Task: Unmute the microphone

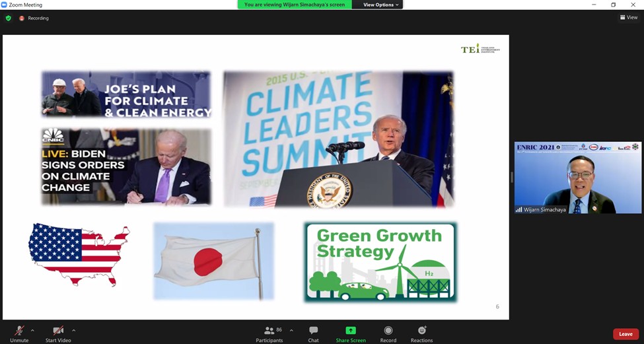Action: point(19,333)
